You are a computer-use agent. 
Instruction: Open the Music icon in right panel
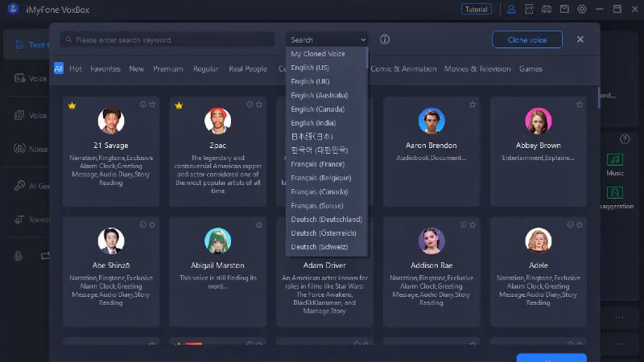coord(614,159)
